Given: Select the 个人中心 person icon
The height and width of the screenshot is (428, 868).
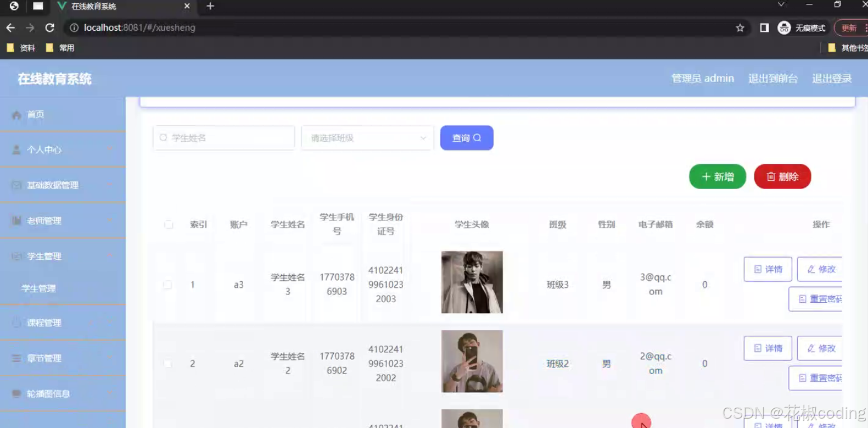Looking at the screenshot, I should pos(16,150).
